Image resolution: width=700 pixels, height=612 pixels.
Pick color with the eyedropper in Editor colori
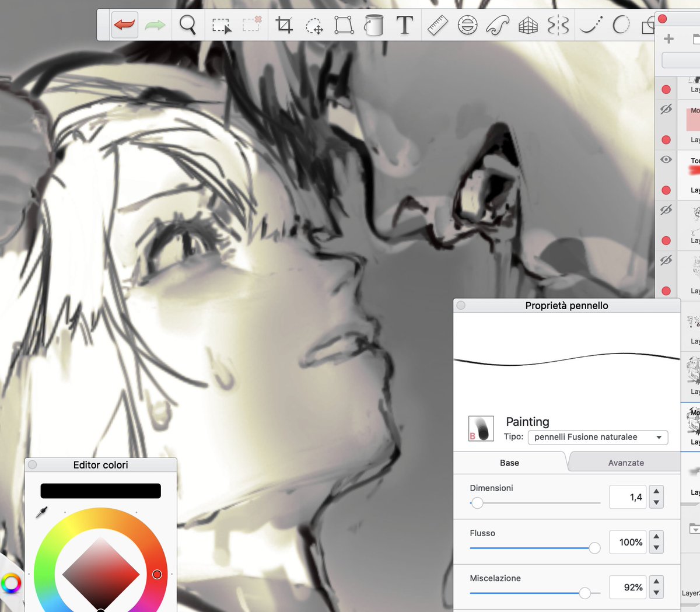pos(42,512)
